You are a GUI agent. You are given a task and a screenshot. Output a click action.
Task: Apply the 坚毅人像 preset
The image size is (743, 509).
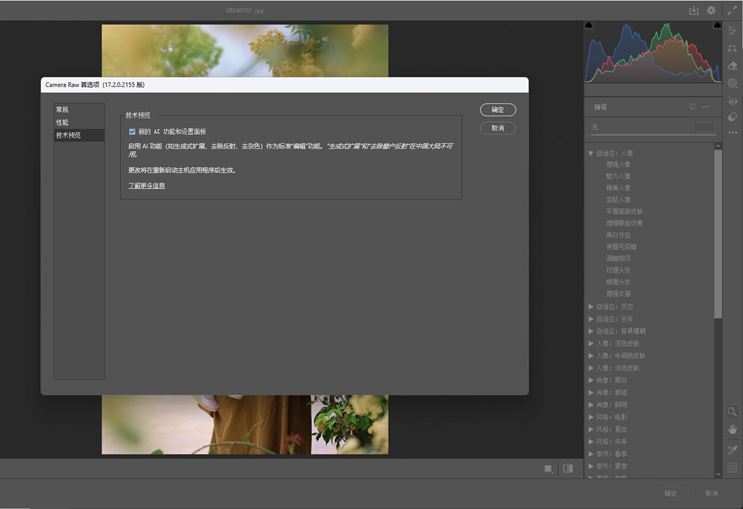(618, 200)
